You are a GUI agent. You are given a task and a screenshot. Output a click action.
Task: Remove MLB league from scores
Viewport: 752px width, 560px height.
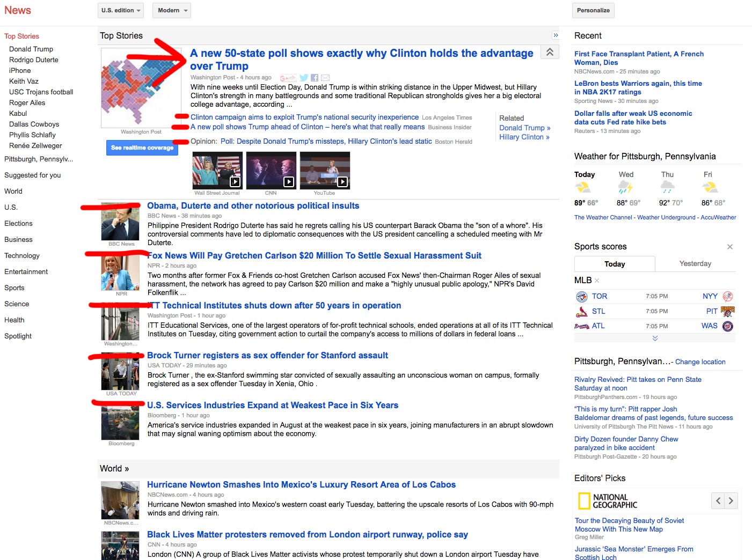597,281
